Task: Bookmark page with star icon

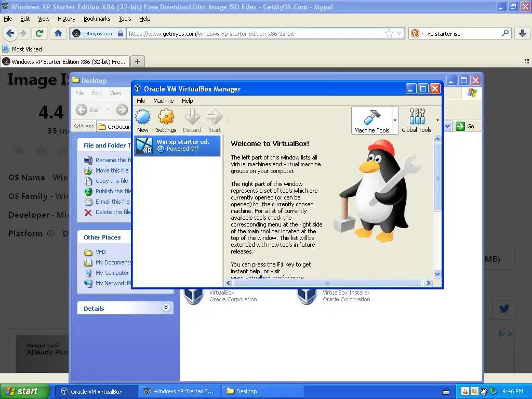Action: pos(389,33)
